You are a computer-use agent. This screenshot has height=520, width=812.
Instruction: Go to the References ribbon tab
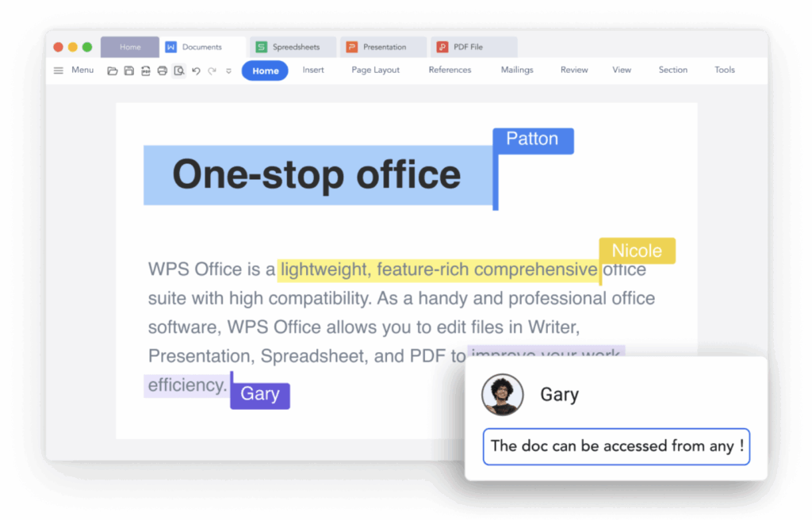[450, 70]
